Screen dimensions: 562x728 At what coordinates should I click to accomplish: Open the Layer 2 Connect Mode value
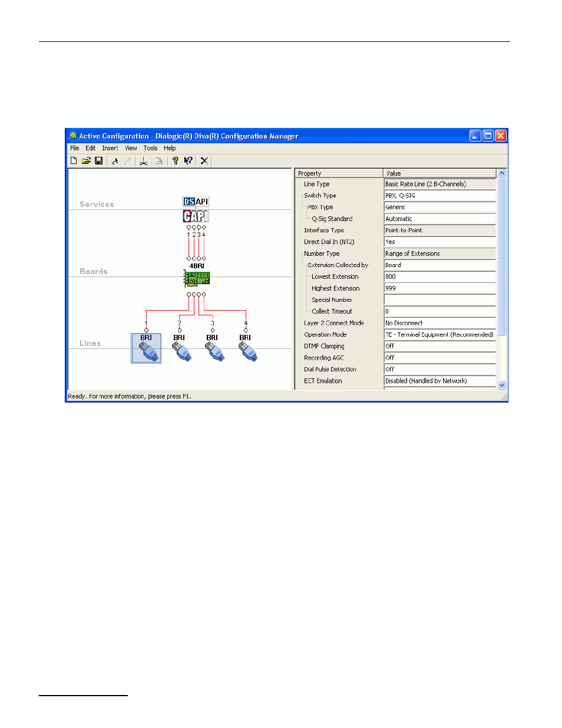(x=439, y=323)
